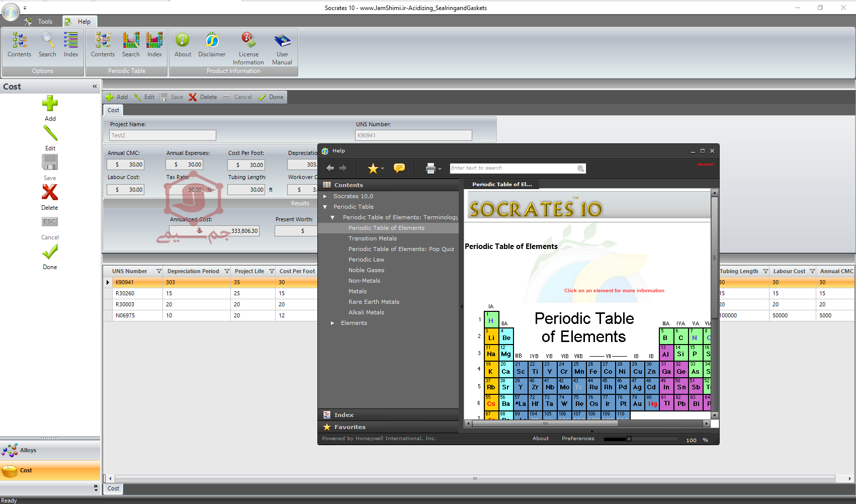Open the Disclaimer icon
Image resolution: width=856 pixels, height=504 pixels.
(x=212, y=45)
